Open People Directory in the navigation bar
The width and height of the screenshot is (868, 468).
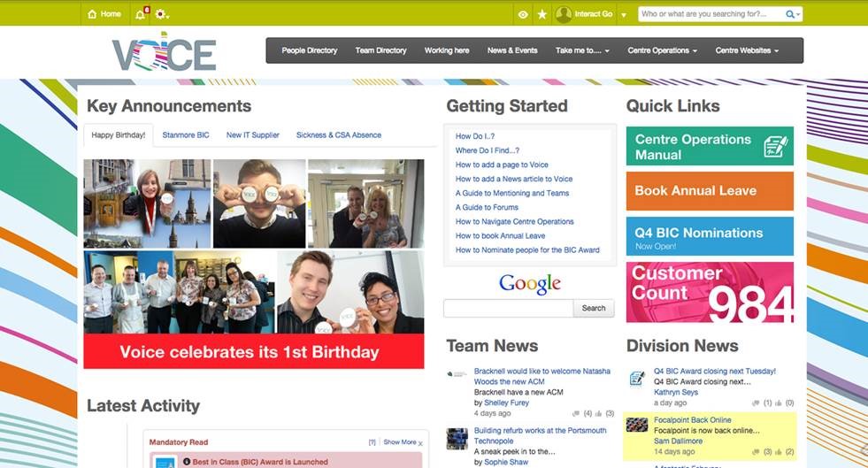click(310, 50)
